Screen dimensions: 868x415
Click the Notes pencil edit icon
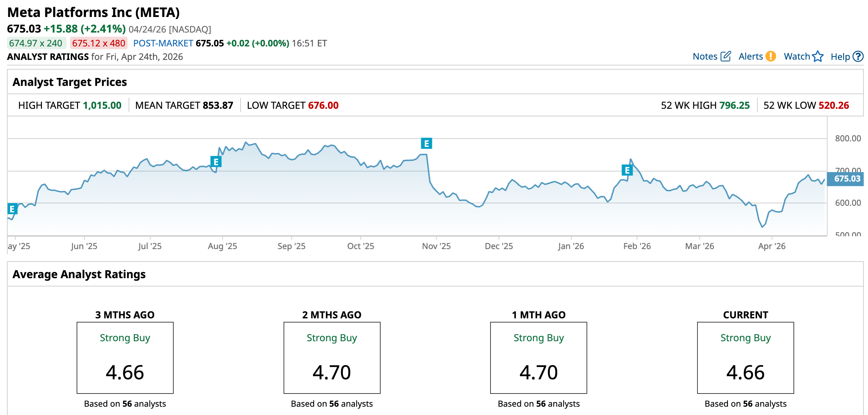(726, 56)
